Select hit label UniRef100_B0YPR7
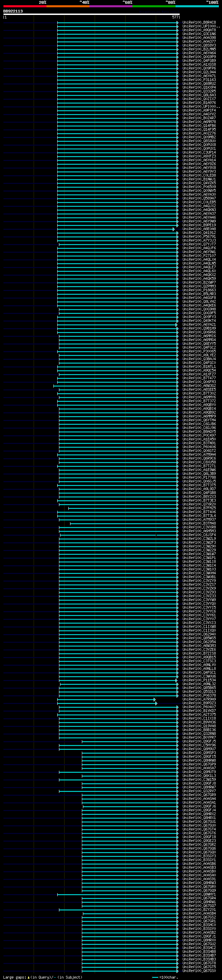This screenshot has width=222, height=980. tap(199, 737)
